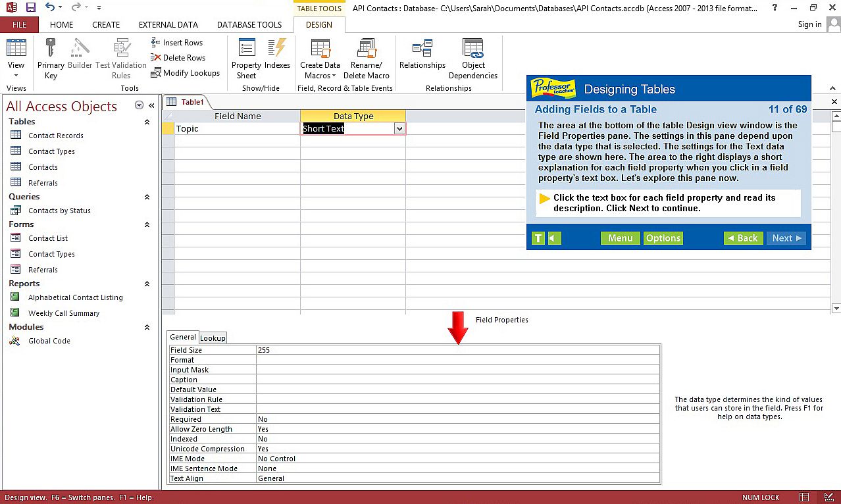Select the Contacts by Status query
The width and height of the screenshot is (841, 504).
click(59, 211)
